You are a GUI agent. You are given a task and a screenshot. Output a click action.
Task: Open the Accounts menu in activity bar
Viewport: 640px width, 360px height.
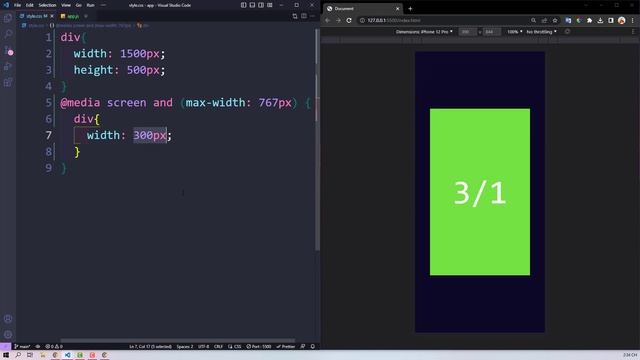coord(8,319)
